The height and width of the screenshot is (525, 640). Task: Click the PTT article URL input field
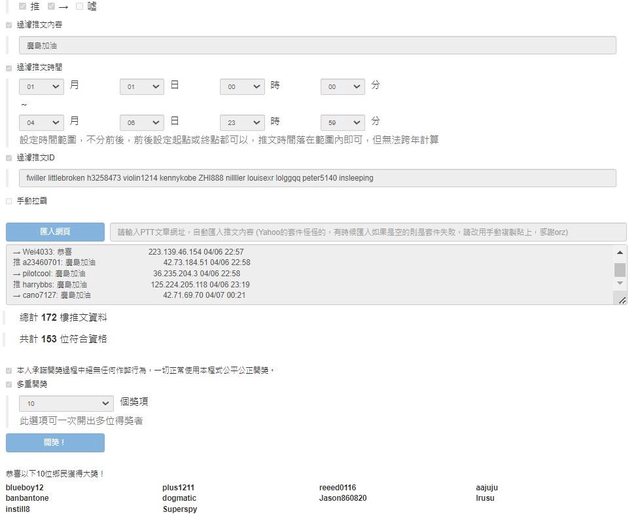pos(366,231)
